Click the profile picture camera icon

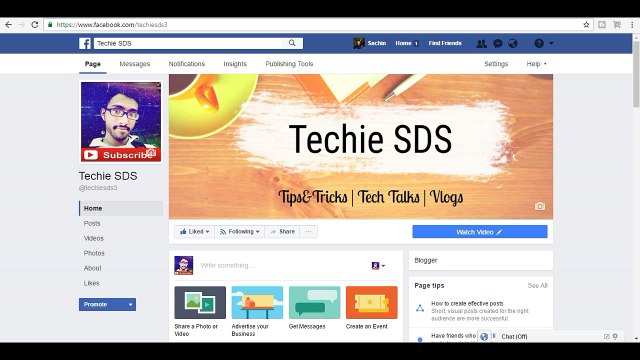tap(151, 153)
